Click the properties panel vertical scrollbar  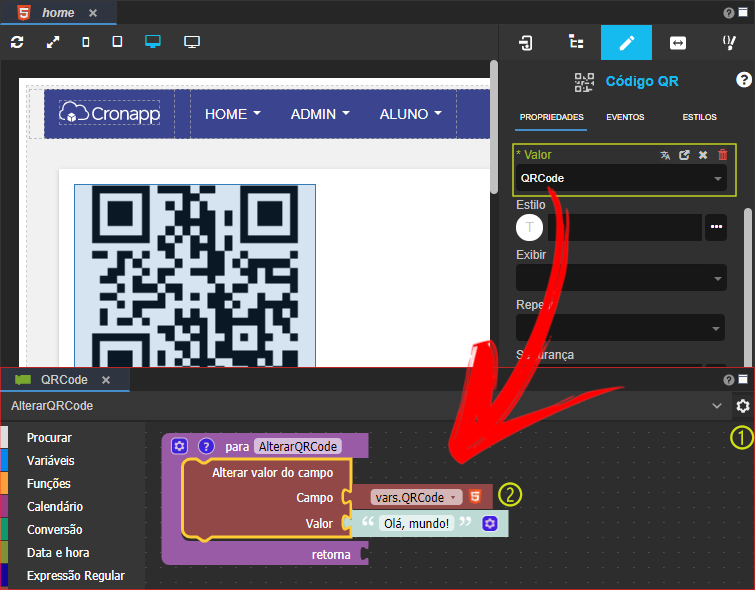tap(747, 287)
